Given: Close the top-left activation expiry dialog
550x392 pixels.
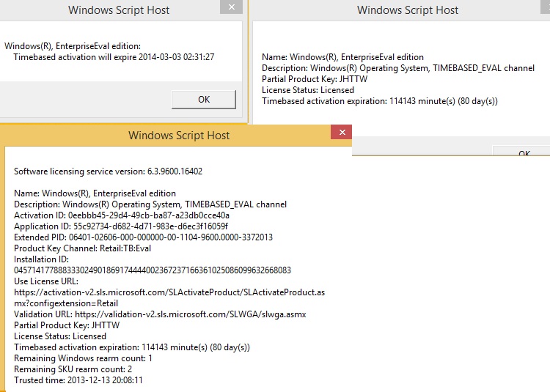Looking at the screenshot, I should tap(232, 7).
